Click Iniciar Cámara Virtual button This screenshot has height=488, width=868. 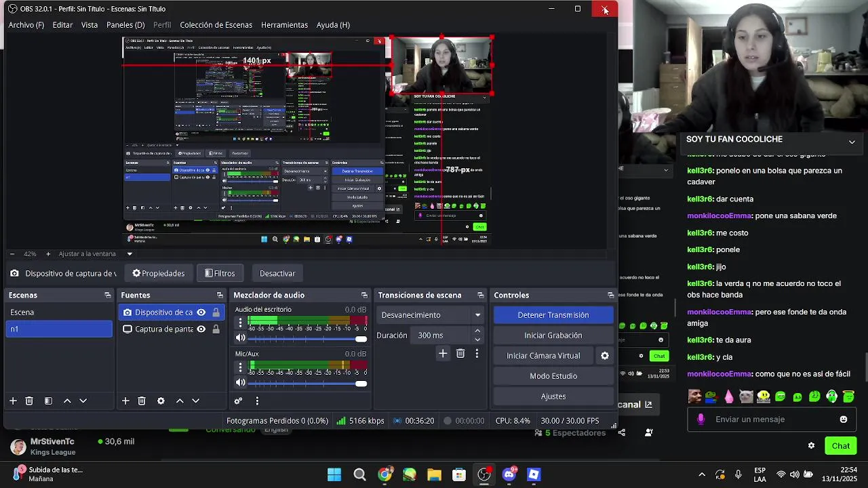543,356
